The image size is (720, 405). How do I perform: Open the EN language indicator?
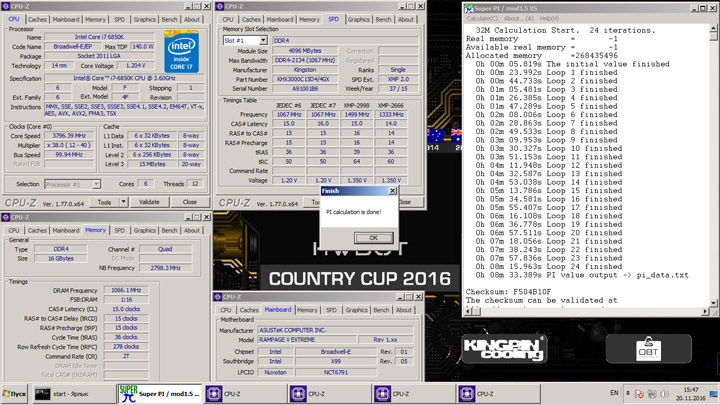click(614, 393)
